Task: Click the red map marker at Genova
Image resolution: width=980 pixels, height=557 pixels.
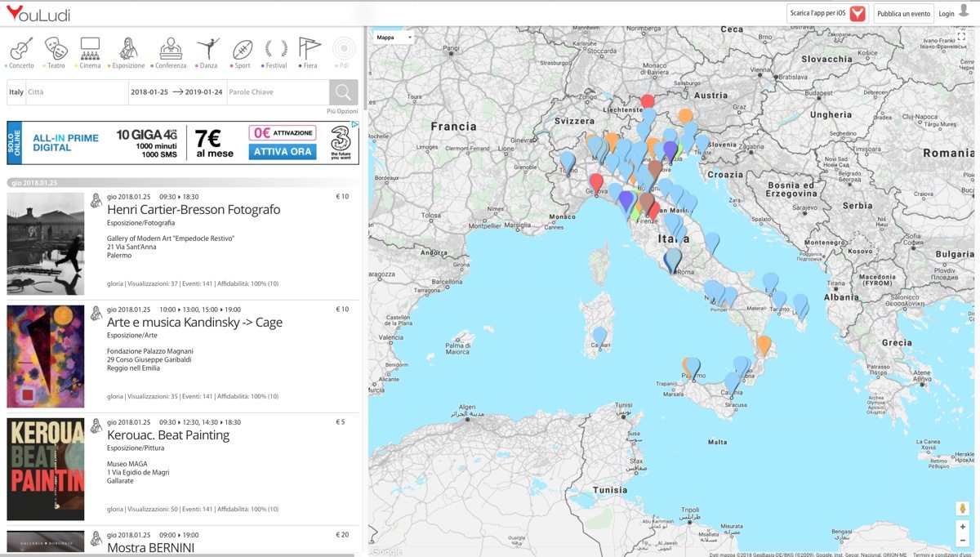Action: [596, 183]
